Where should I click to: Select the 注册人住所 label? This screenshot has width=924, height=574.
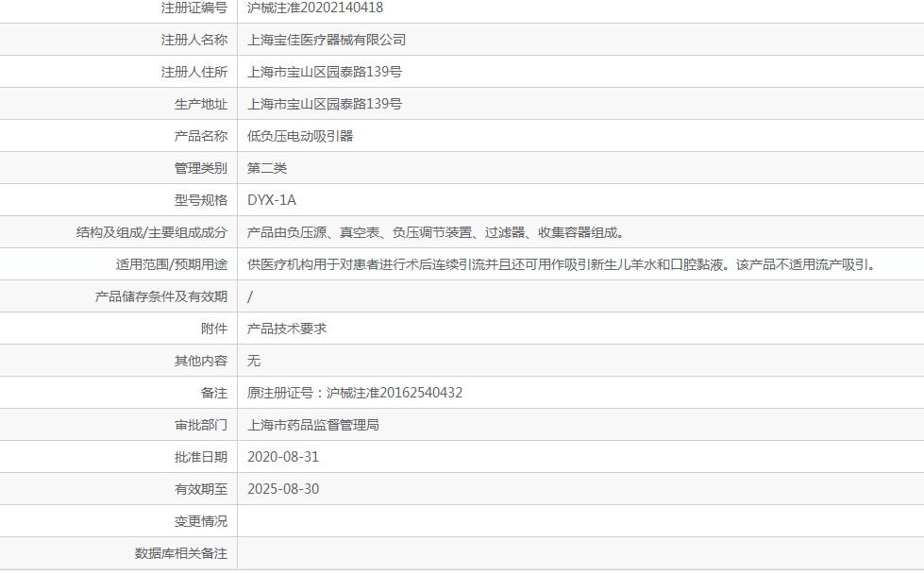click(193, 72)
